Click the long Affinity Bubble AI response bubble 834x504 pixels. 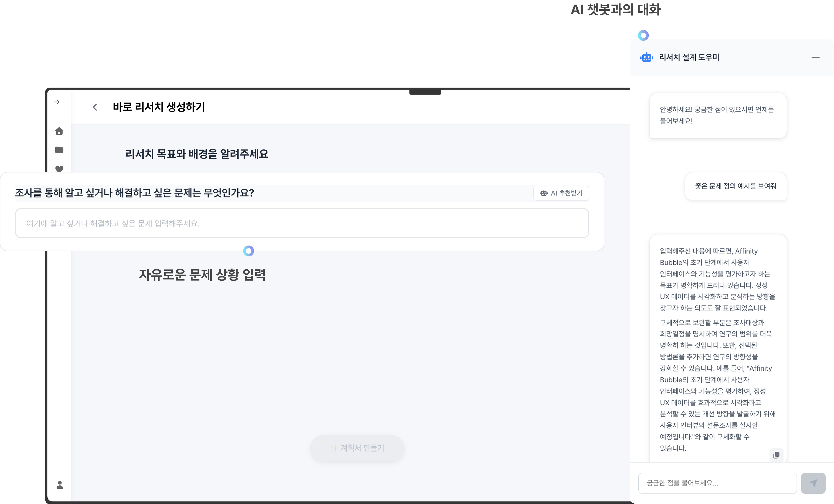718,348
